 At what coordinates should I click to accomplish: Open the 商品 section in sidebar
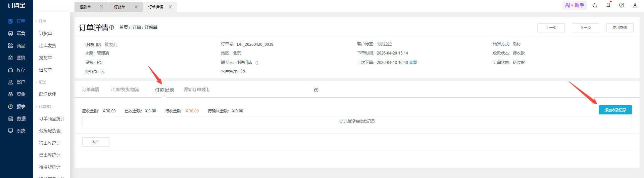[17, 46]
